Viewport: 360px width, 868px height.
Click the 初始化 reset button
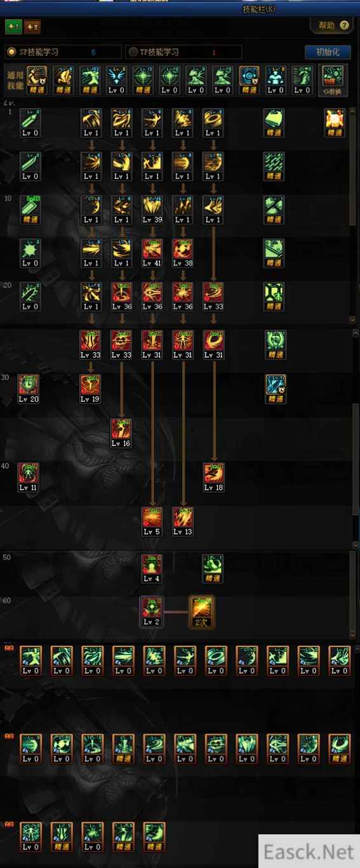pos(328,52)
